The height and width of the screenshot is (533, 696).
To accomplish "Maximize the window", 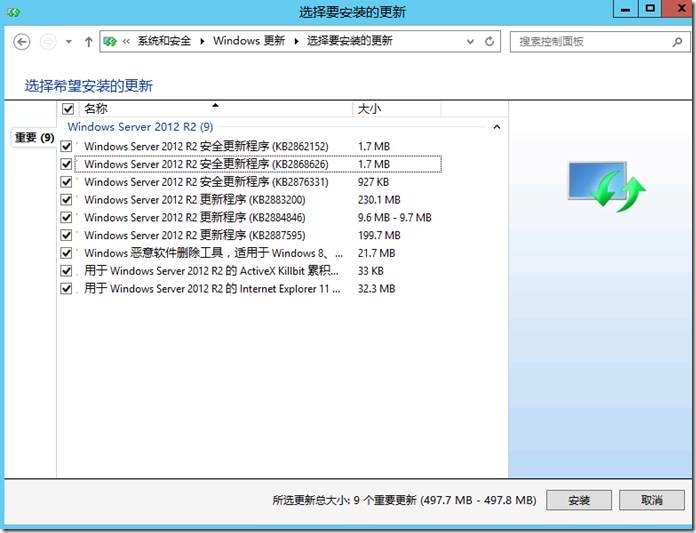I will [x=650, y=9].
